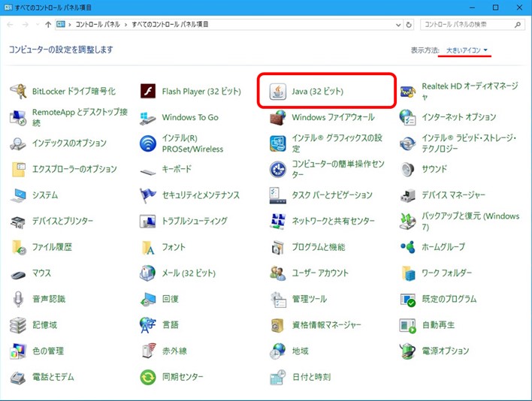Viewport: 532px width, 401px height.
Task: Expand the chevron before コントロール パネル breadcrumb
Action: pos(70,25)
